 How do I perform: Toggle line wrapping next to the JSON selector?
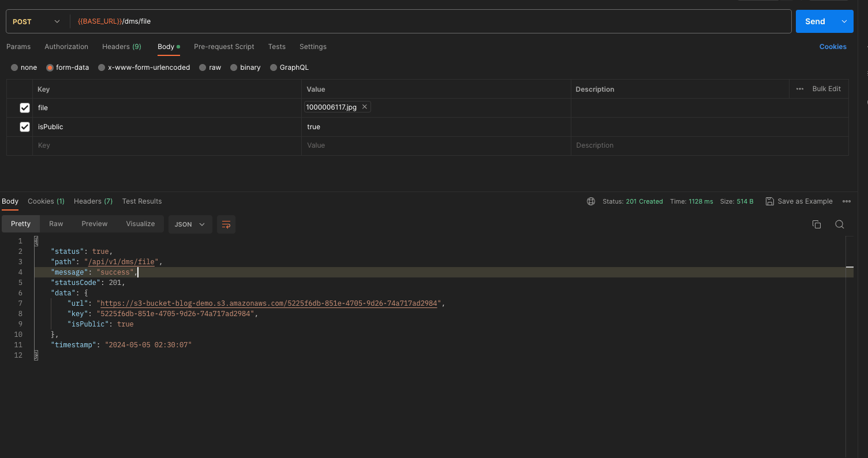tap(226, 224)
